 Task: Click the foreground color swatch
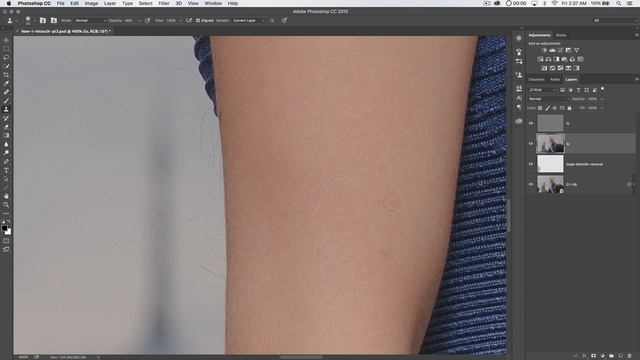point(4,228)
